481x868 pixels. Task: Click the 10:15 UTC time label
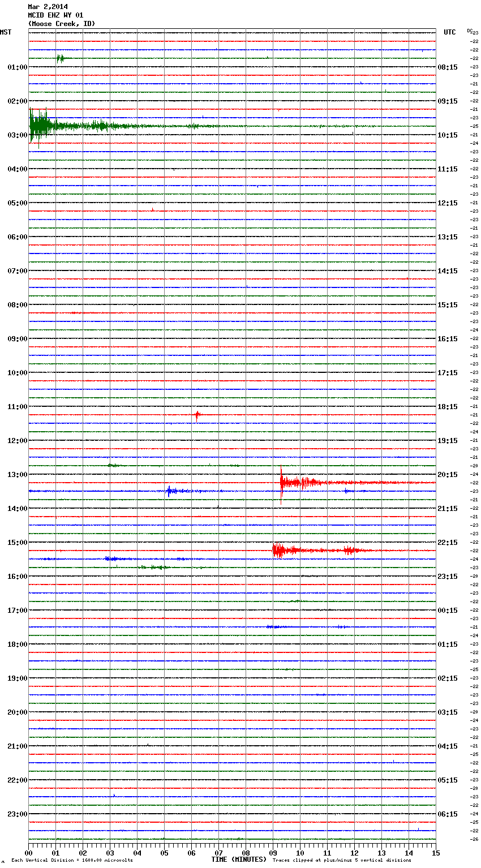point(448,135)
